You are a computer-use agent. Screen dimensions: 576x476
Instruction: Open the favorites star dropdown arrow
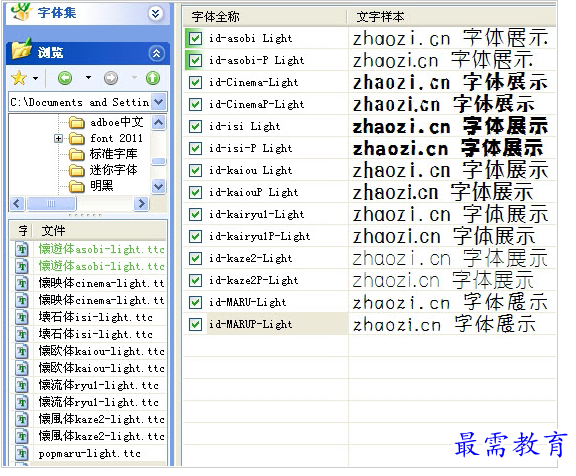coord(35,78)
